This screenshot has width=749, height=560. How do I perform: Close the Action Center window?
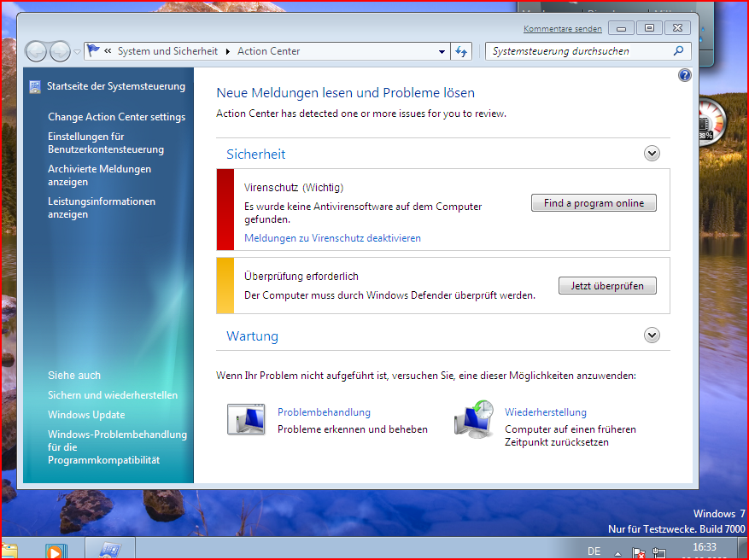pos(677,28)
